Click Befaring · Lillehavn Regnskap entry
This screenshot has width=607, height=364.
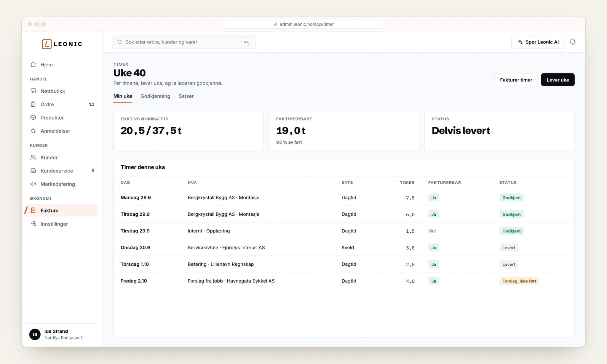point(221,264)
